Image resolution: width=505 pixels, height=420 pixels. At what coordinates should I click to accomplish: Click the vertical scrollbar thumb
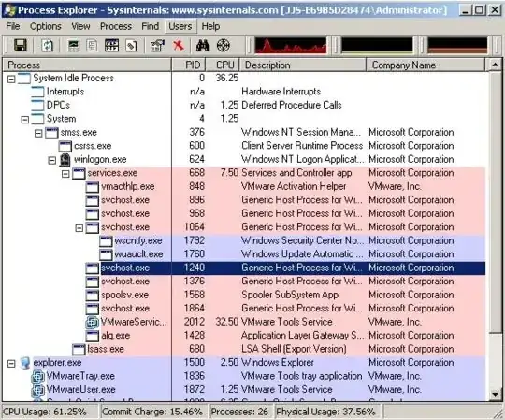pos(495,202)
